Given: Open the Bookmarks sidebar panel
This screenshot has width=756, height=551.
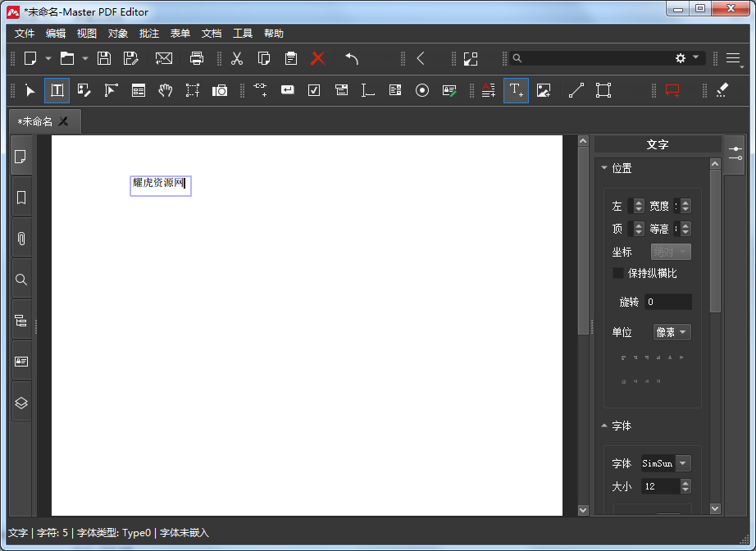Looking at the screenshot, I should pyautogui.click(x=21, y=198).
